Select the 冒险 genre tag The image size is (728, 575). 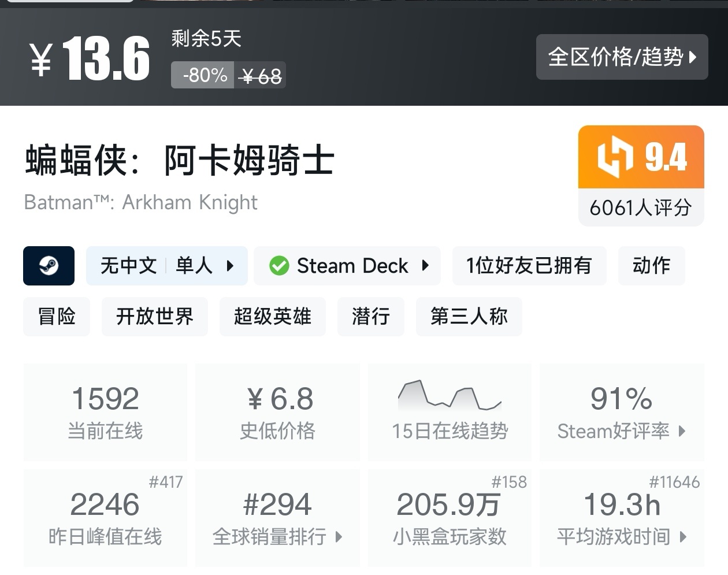[x=57, y=317]
